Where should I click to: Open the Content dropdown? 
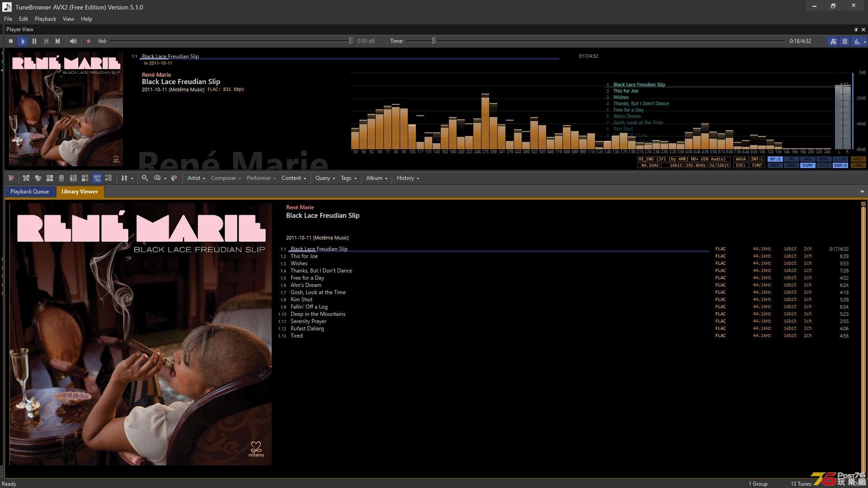point(294,178)
